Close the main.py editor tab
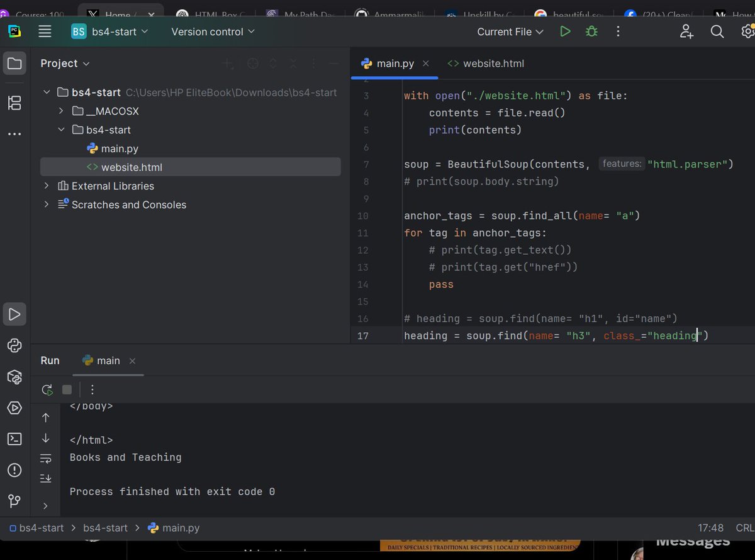The image size is (755, 560). click(x=426, y=64)
